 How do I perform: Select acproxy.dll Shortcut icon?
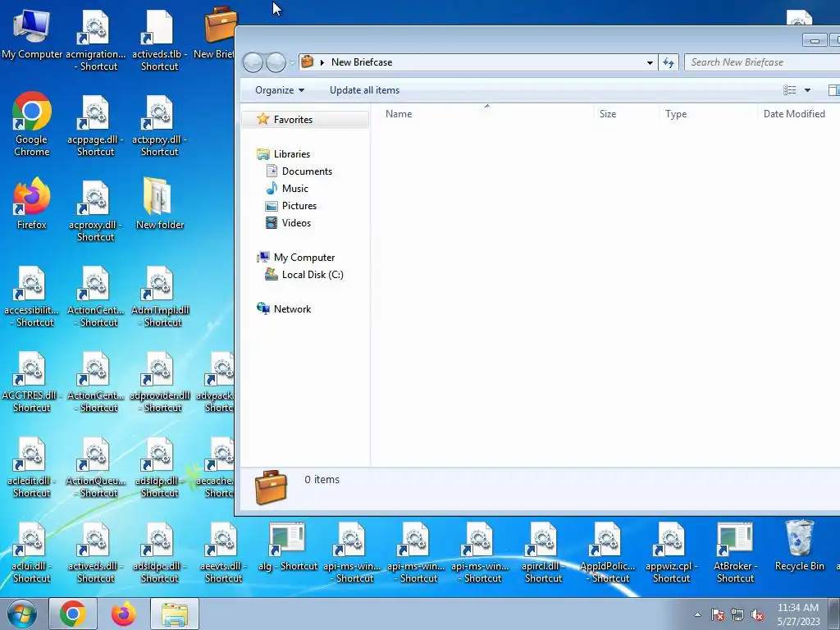pos(95,212)
